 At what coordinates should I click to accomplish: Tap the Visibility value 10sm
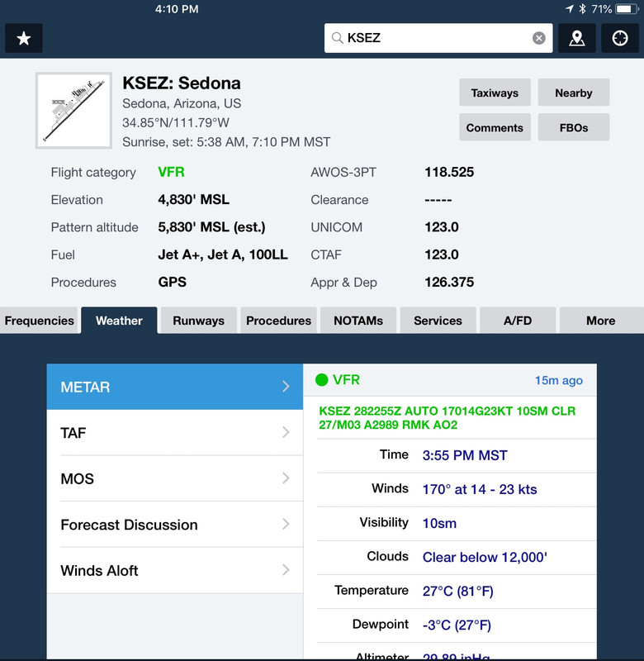coord(439,523)
